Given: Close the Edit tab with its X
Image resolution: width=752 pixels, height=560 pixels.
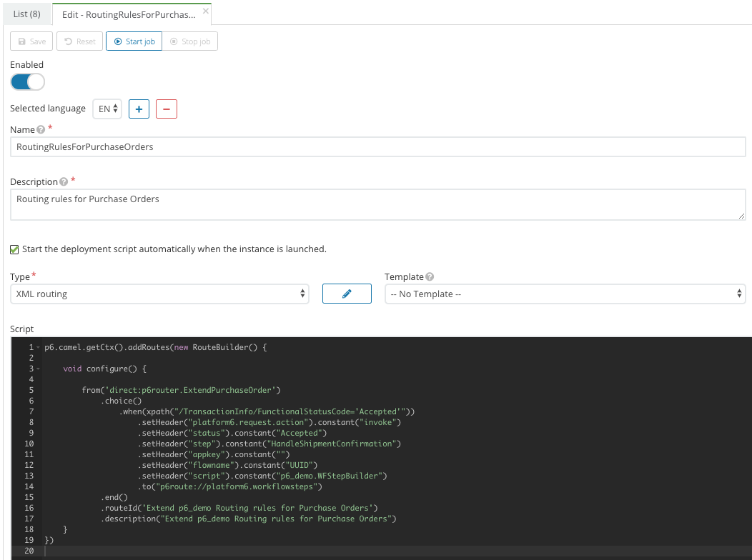Looking at the screenshot, I should 205,11.
